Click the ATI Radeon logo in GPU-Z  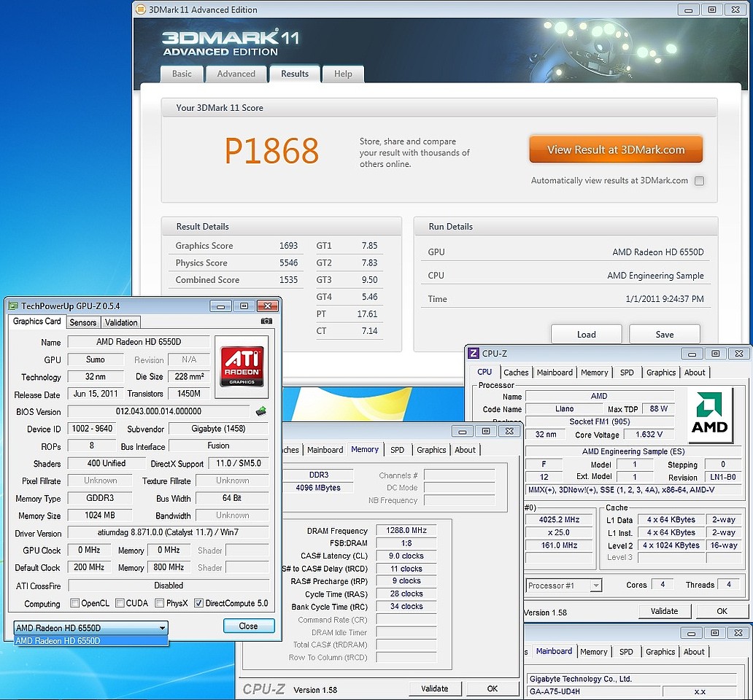pos(242,367)
